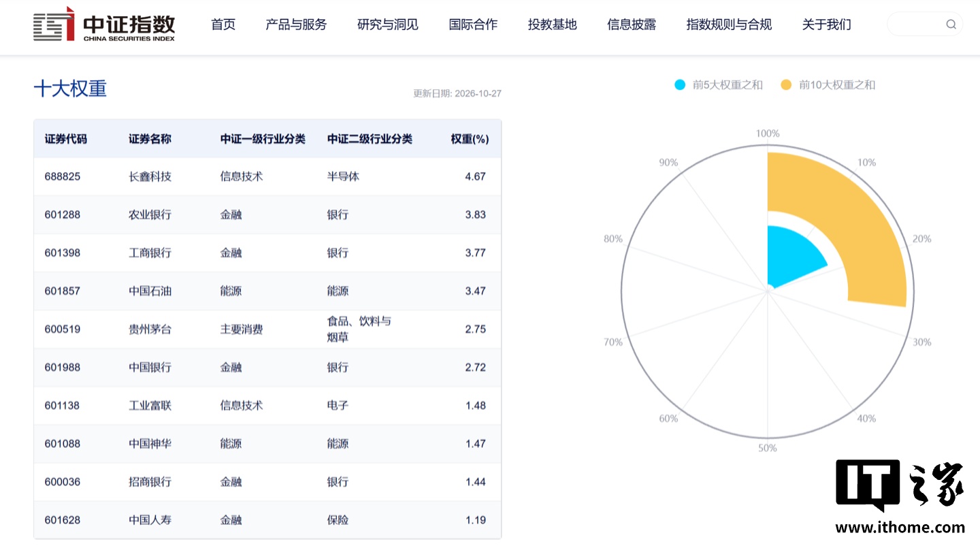The image size is (980, 546).
Task: Select the 工商银行 name cell
Action: click(x=150, y=253)
